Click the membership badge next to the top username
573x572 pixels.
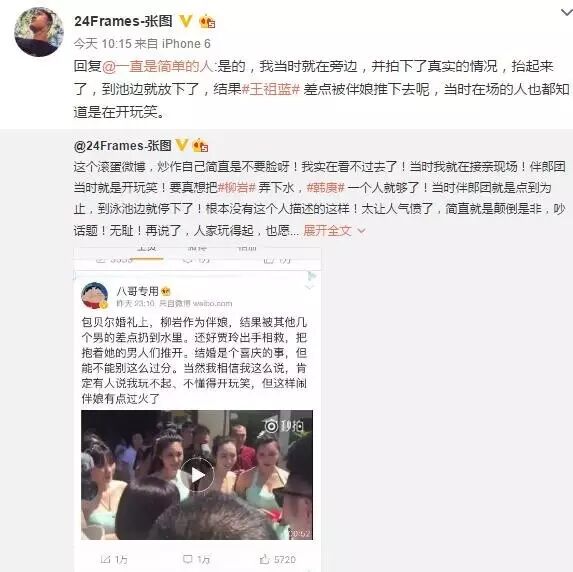tap(207, 21)
